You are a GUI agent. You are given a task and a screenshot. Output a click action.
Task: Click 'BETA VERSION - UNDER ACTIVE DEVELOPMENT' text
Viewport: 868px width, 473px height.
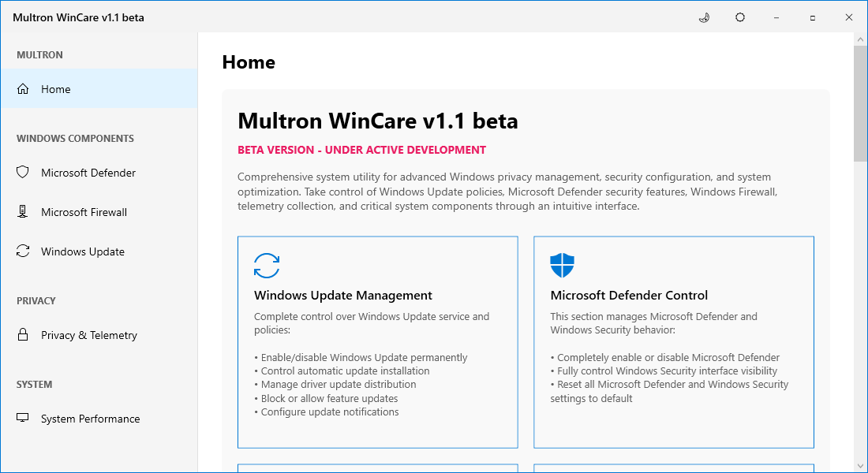[x=361, y=150]
